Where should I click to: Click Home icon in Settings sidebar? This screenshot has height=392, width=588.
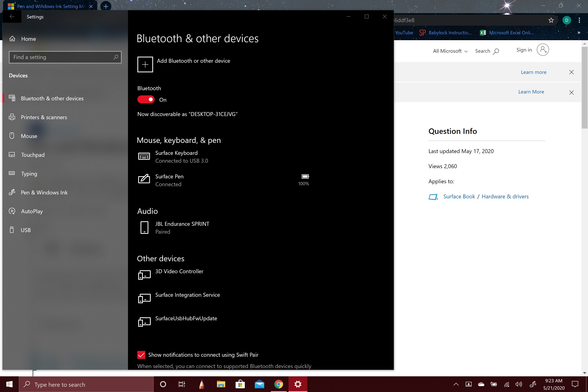click(x=12, y=39)
